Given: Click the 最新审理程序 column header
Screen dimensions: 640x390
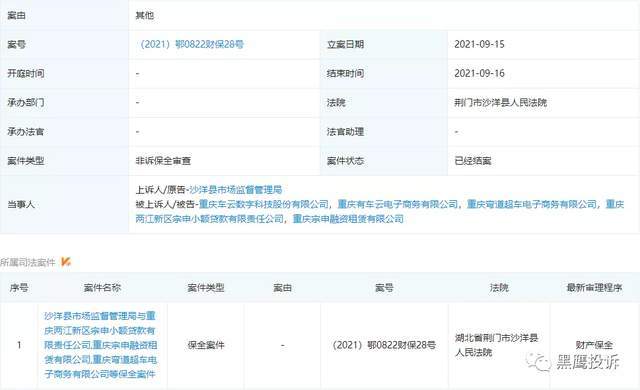Looking at the screenshot, I should point(594,288).
